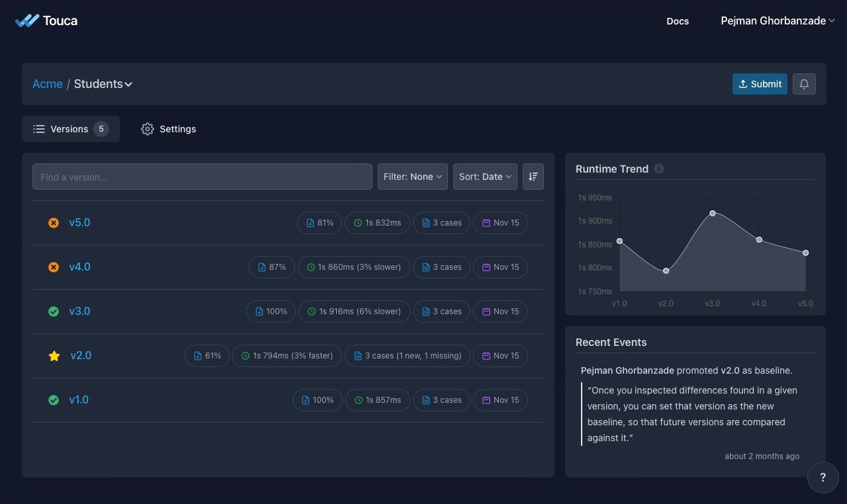Click the green check icon for v3.0
This screenshot has height=504, width=847.
(54, 312)
